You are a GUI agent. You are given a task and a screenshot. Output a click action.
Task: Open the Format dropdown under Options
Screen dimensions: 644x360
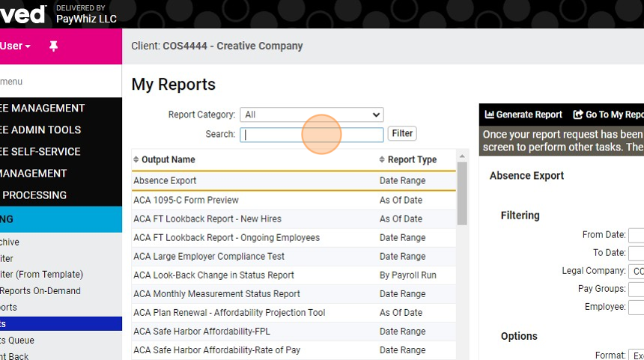tap(636, 356)
